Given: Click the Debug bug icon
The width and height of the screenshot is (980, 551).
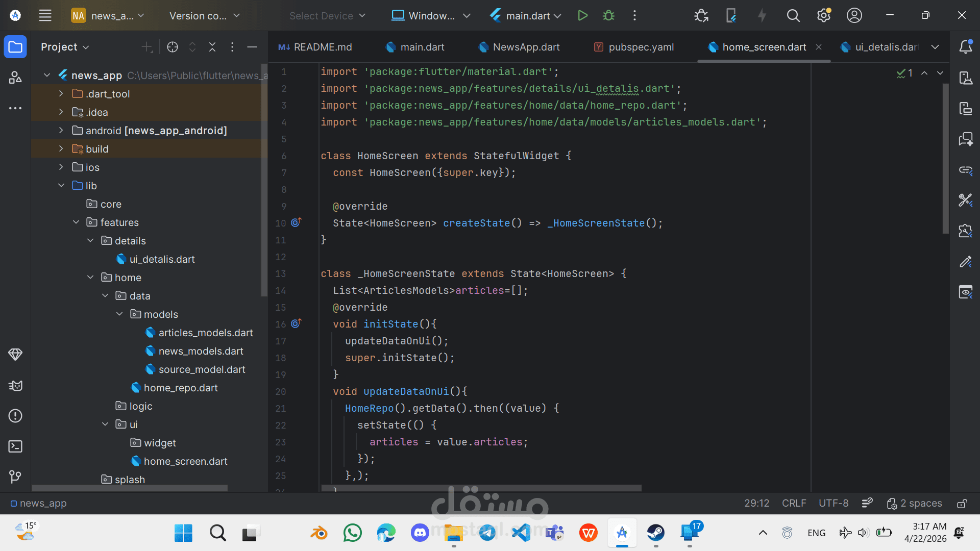Looking at the screenshot, I should [x=608, y=16].
